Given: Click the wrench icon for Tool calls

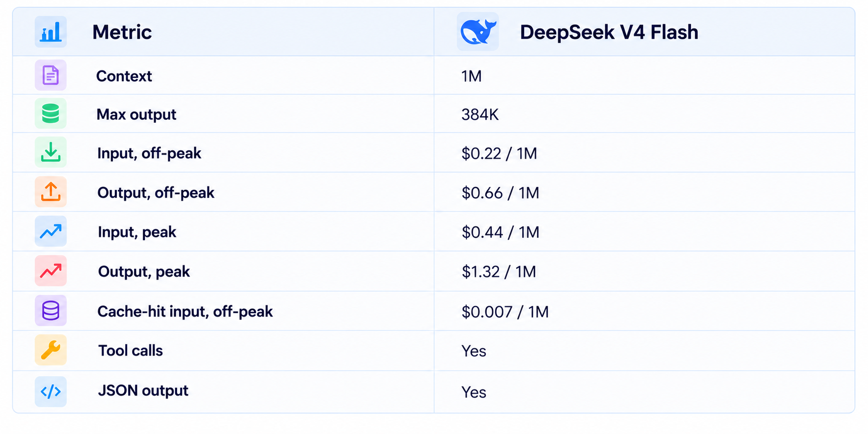Looking at the screenshot, I should tap(50, 350).
